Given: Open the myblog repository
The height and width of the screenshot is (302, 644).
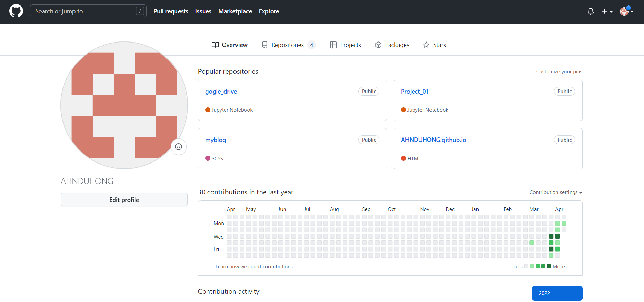Looking at the screenshot, I should click(216, 140).
